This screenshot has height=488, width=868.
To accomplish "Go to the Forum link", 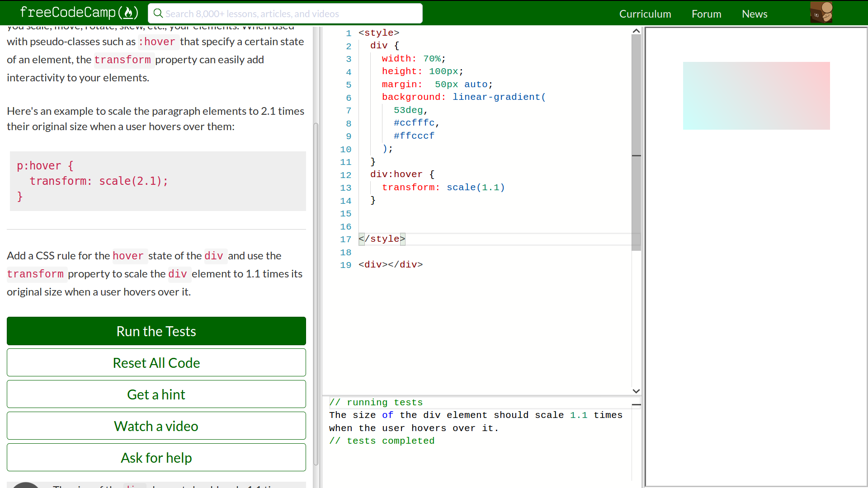I will [x=706, y=14].
